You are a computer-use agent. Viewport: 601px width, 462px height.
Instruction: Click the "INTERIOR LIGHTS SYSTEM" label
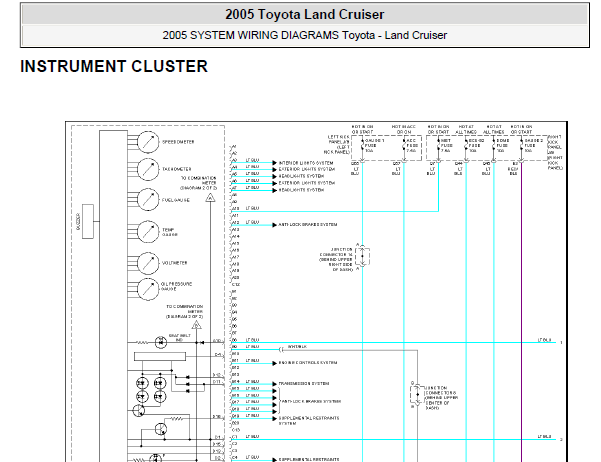[306, 163]
